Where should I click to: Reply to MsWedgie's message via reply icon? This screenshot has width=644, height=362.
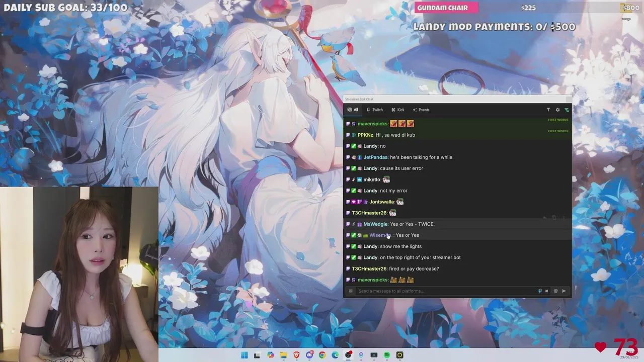coord(545,218)
